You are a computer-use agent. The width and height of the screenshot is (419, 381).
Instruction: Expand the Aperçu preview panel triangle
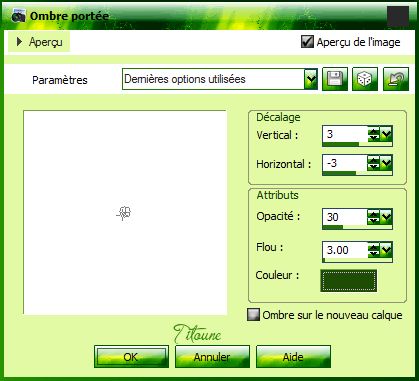click(x=19, y=42)
